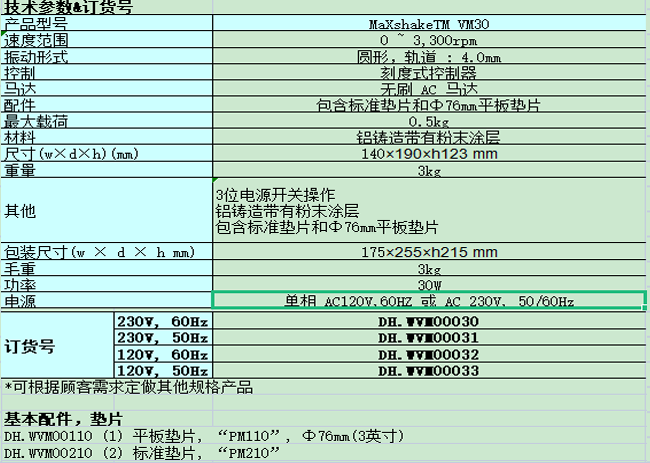Select the *可根据顾客需求定做其他规格产品 note
The width and height of the screenshot is (650, 463).
129,387
